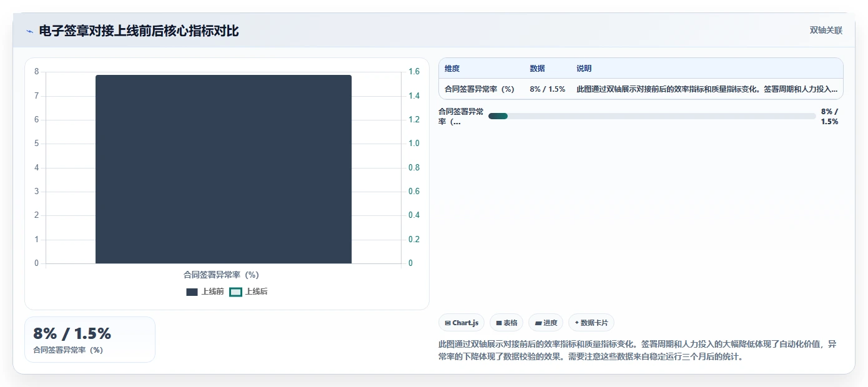868x387 pixels.
Task: Select the 数据卡片 tag
Action: [591, 323]
